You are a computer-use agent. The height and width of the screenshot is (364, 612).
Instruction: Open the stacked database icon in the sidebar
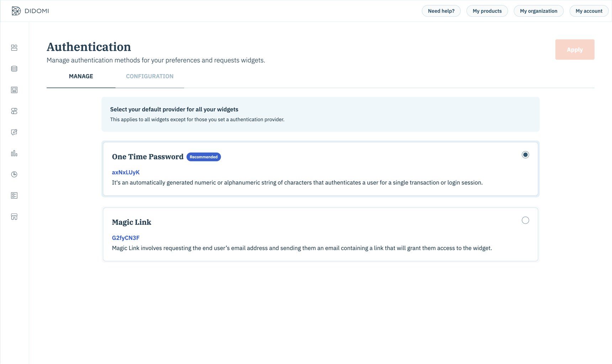click(14, 69)
